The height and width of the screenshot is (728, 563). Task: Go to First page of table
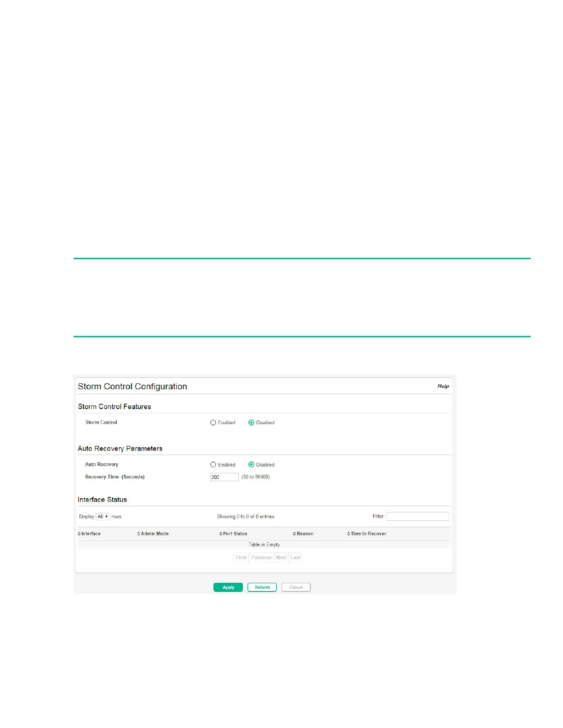coord(241,557)
